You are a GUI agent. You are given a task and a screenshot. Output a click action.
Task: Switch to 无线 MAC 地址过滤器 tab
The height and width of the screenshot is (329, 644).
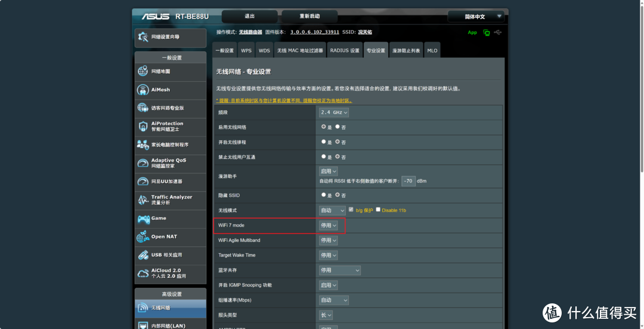pos(300,51)
